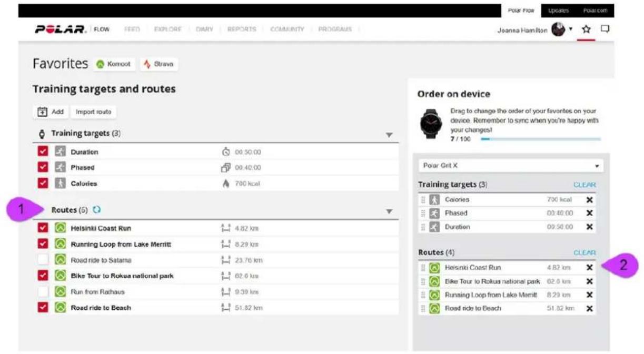Image resolution: width=644 pixels, height=354 pixels.
Task: Open the notifications speech bubble icon
Action: pyautogui.click(x=605, y=29)
